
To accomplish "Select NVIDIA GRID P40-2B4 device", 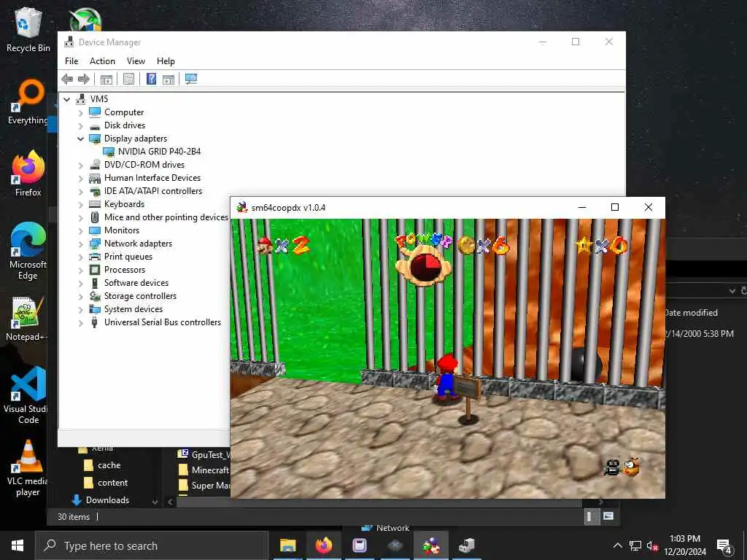I will 159,152.
